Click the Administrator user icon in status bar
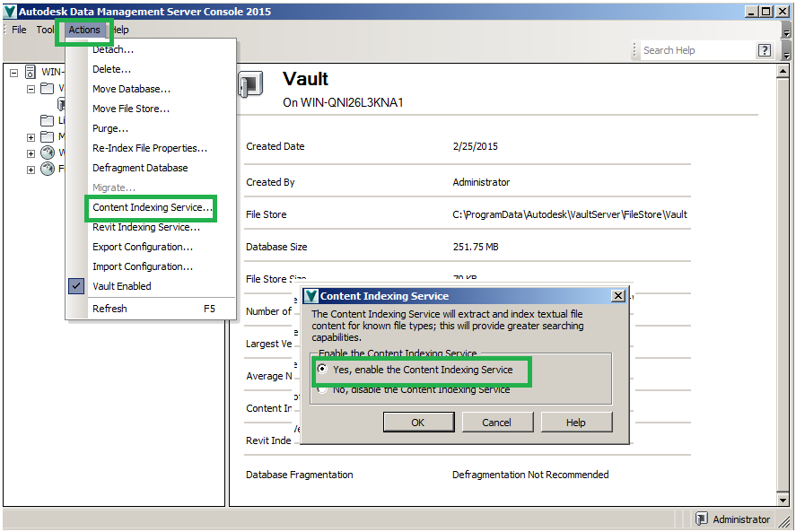 coord(701,519)
